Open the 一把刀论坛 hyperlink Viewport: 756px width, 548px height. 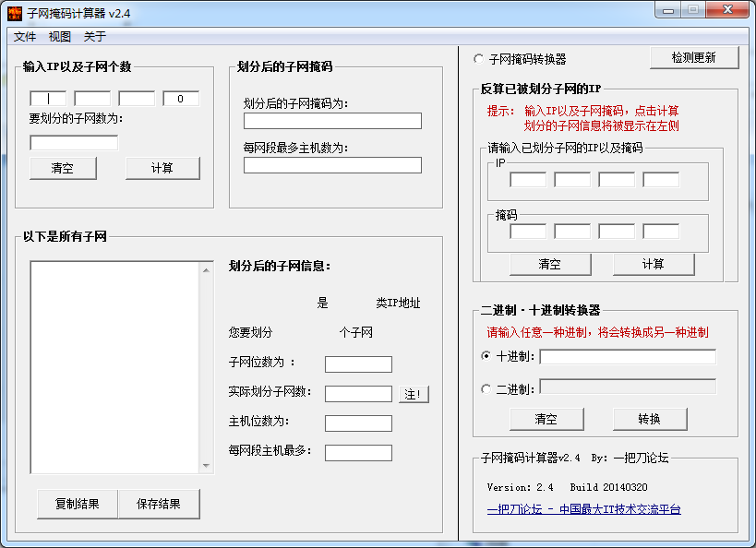[583, 509]
